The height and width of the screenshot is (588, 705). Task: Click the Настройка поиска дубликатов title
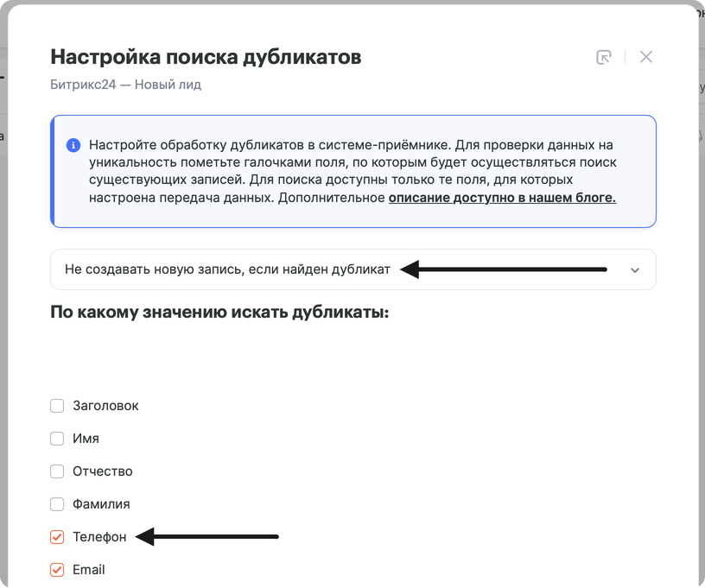click(x=206, y=58)
